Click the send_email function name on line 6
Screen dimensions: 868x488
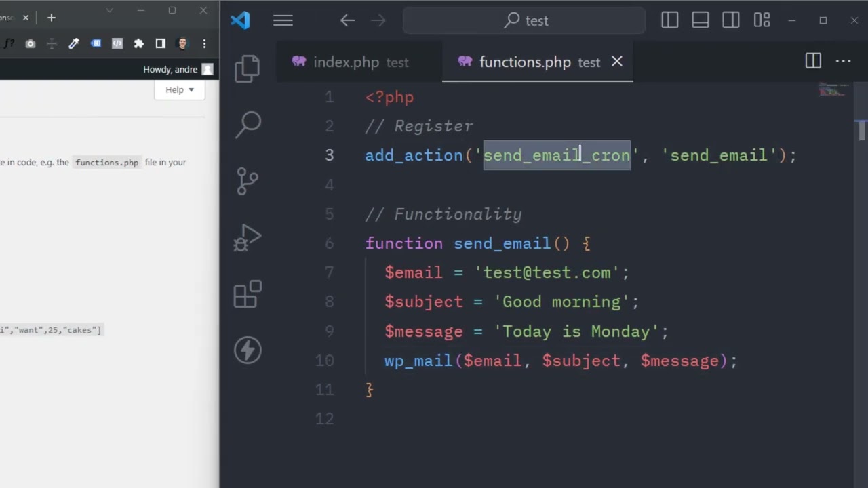502,243
